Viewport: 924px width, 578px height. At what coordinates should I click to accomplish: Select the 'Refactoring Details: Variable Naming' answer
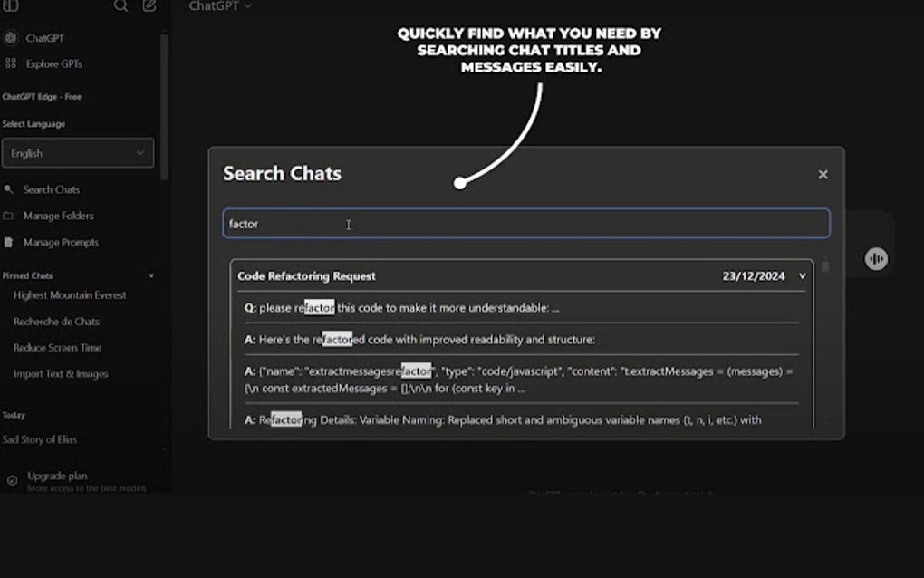coord(503,419)
